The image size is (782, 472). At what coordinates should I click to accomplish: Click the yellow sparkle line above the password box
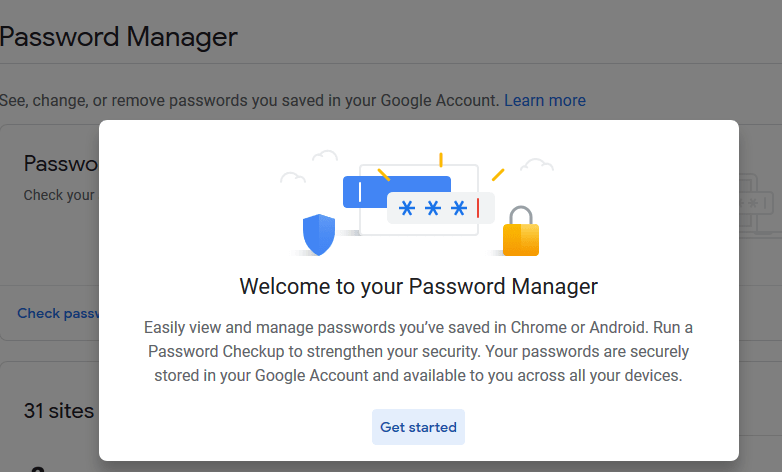click(x=440, y=159)
